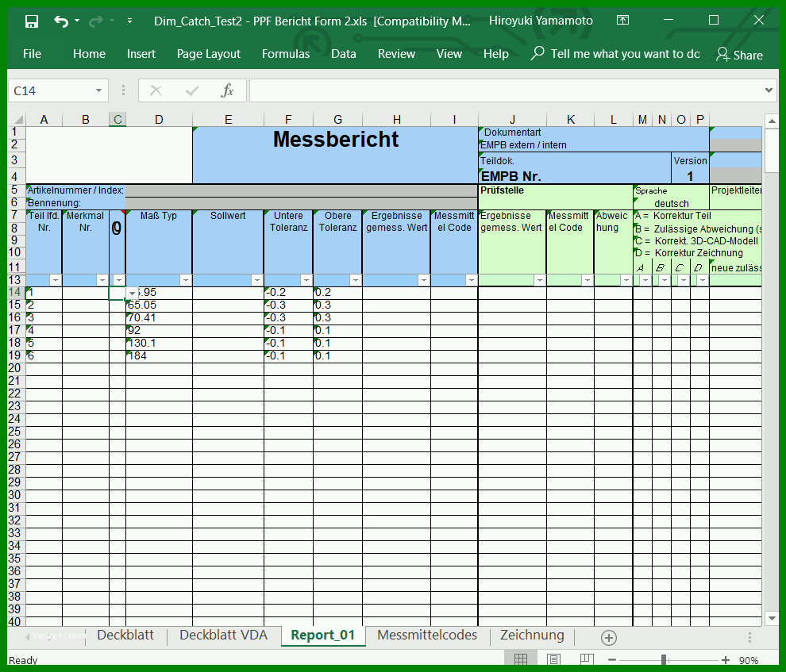Click the deutsch language cell
Screen dimensions: 786x672
coord(671,203)
